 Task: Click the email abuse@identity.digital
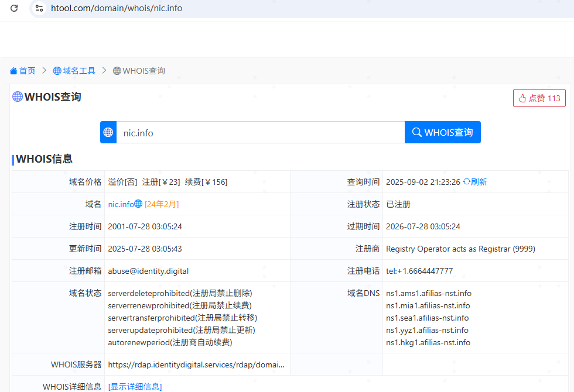pos(148,271)
